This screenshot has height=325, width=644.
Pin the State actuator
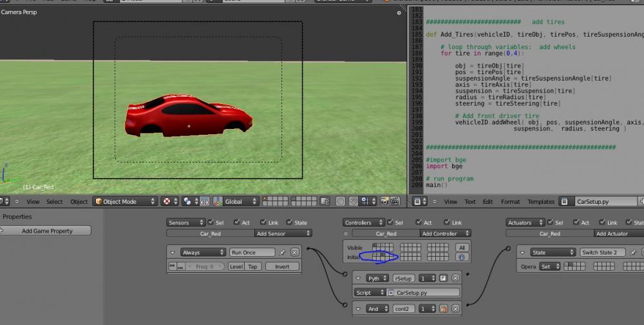coord(633,252)
